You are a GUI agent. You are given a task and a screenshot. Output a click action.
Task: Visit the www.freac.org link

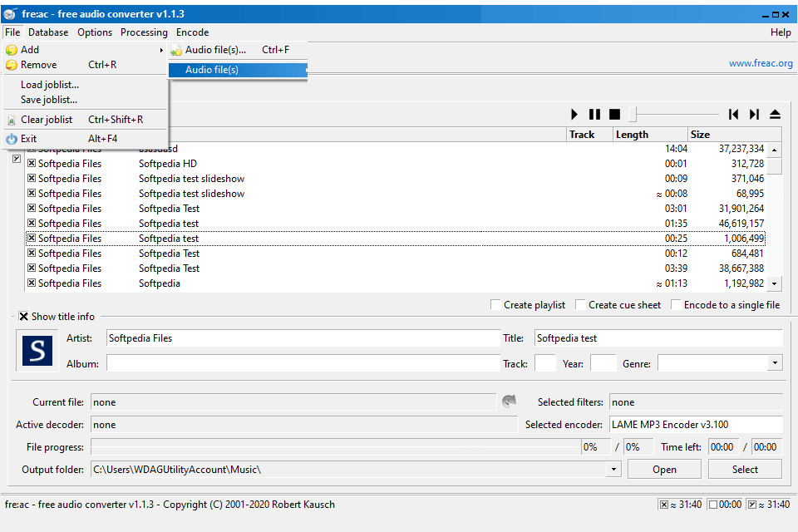pyautogui.click(x=760, y=63)
